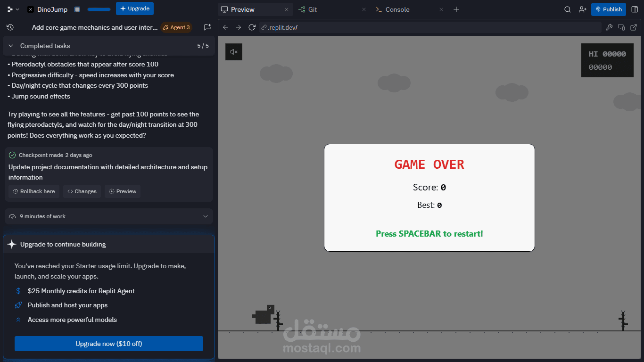Image resolution: width=644 pixels, height=362 pixels.
Task: Close the Console tab
Action: pyautogui.click(x=441, y=9)
